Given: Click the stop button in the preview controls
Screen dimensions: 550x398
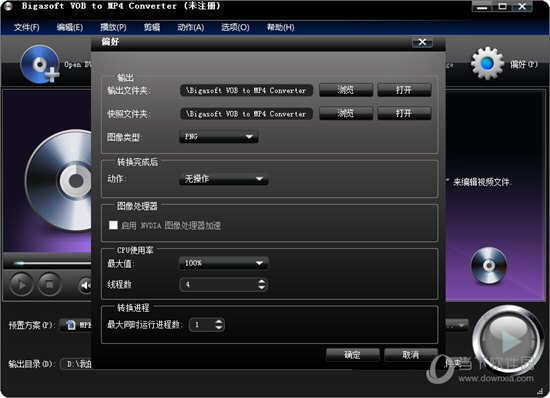Looking at the screenshot, I should (x=49, y=284).
